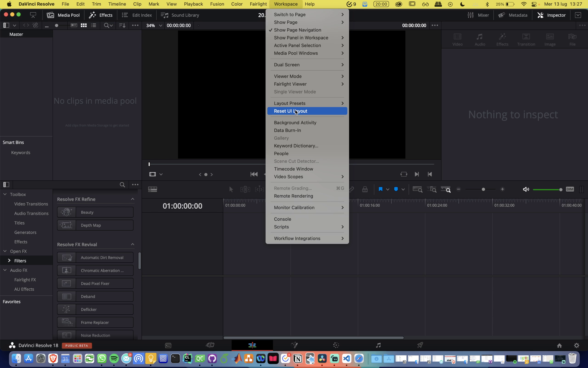Viewport: 588px width, 368px height.
Task: Adjust the timeline zoom slider
Action: [483, 189]
